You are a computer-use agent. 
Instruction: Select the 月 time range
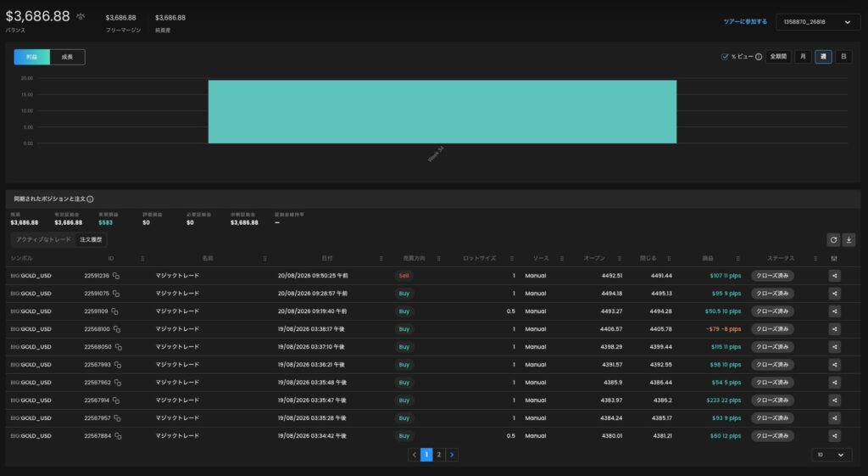coord(803,57)
